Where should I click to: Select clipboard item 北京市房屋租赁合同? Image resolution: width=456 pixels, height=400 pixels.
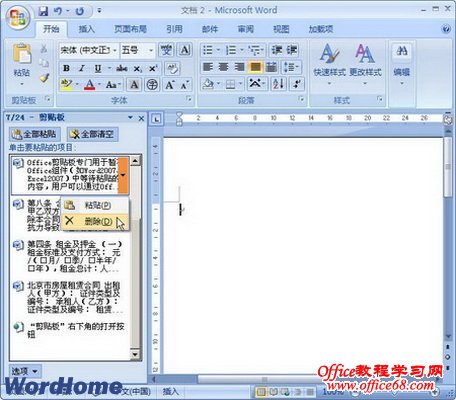click(x=70, y=297)
